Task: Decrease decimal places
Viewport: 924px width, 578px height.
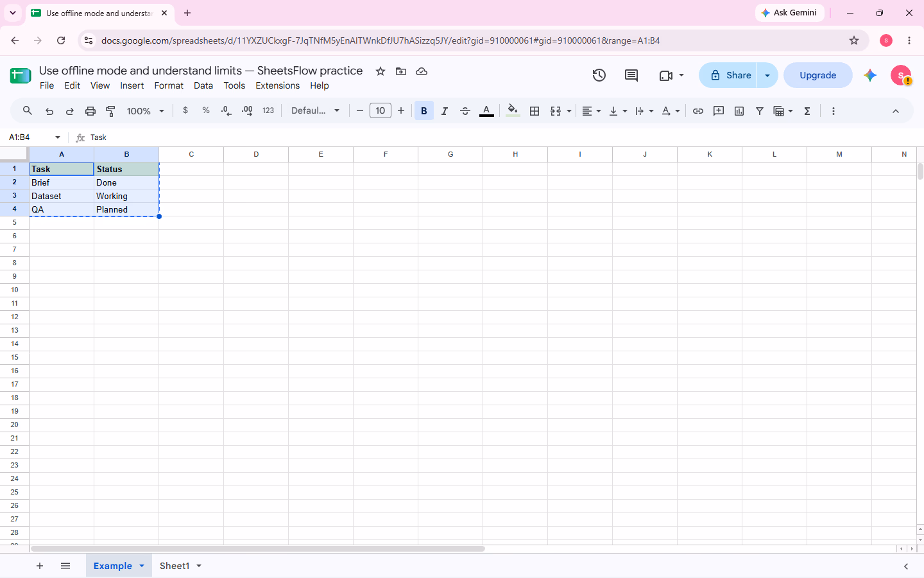Action: tap(227, 111)
